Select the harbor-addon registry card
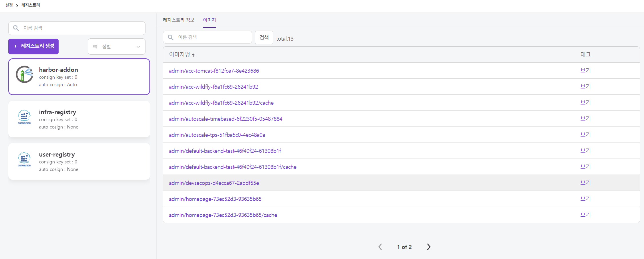The height and width of the screenshot is (259, 644). [79, 77]
